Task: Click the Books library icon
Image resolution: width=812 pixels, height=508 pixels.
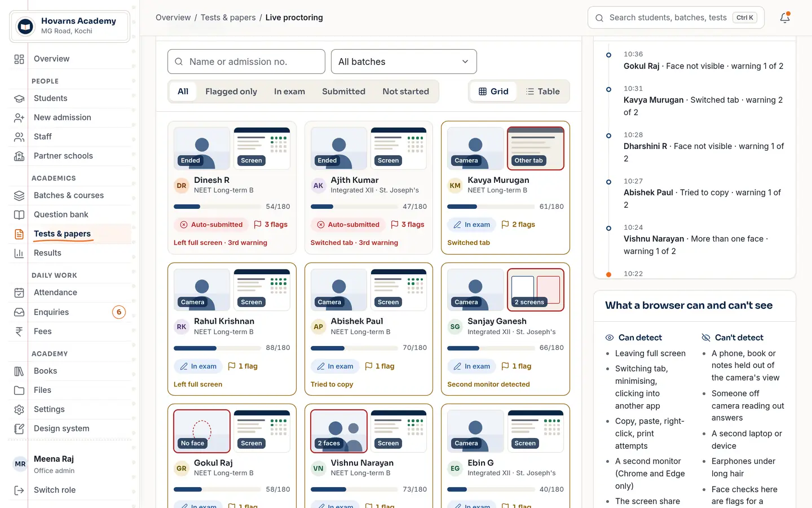Action: 19,371
